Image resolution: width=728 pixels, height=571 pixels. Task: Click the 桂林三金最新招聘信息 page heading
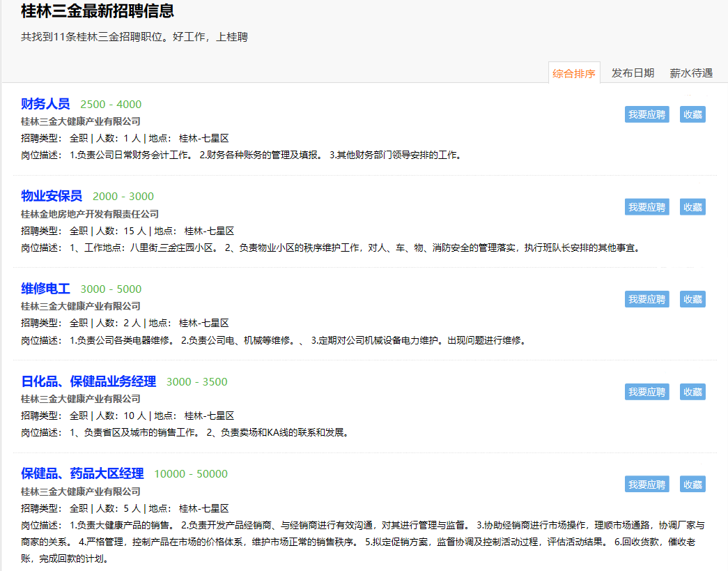point(98,10)
